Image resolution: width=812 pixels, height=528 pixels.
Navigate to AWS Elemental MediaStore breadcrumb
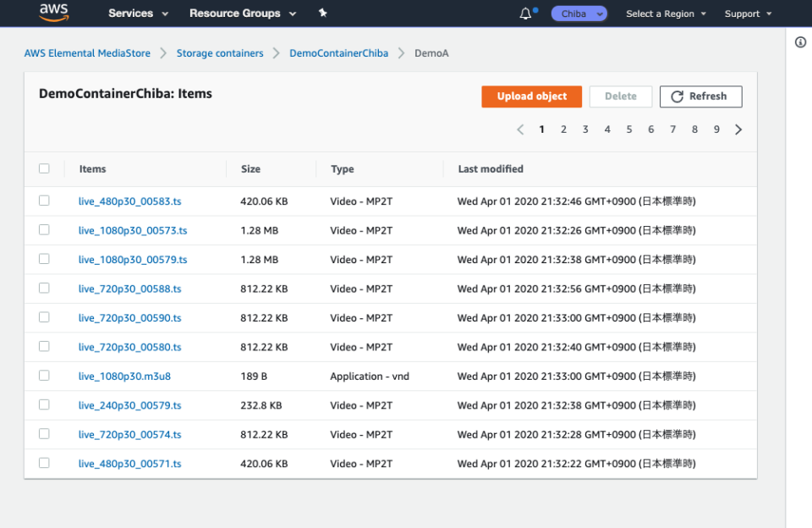pyautogui.click(x=87, y=53)
